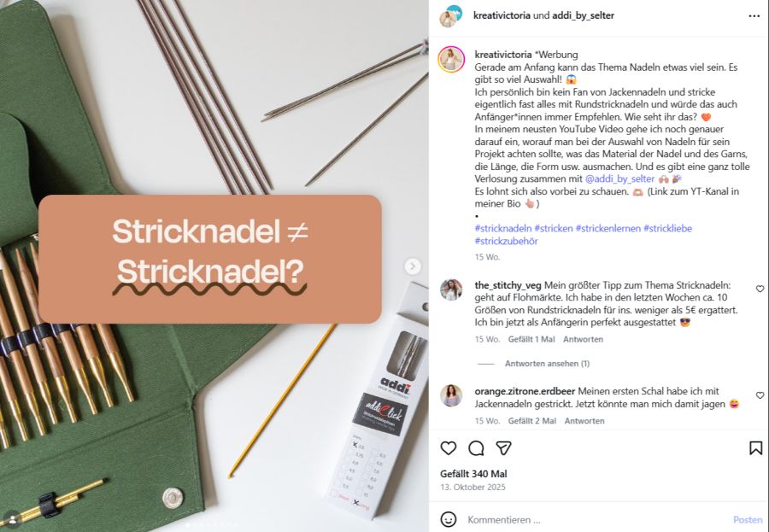Go to the next carousel image

[413, 266]
